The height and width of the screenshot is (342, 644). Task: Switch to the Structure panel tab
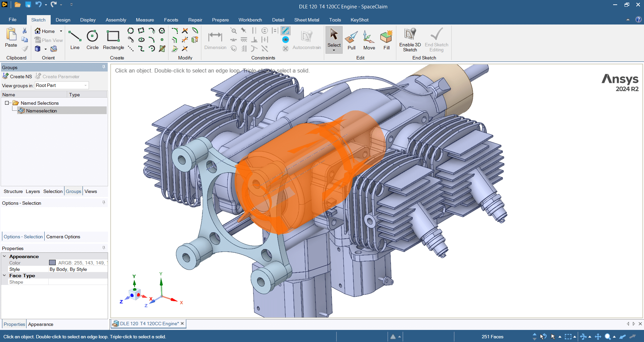pos(13,191)
